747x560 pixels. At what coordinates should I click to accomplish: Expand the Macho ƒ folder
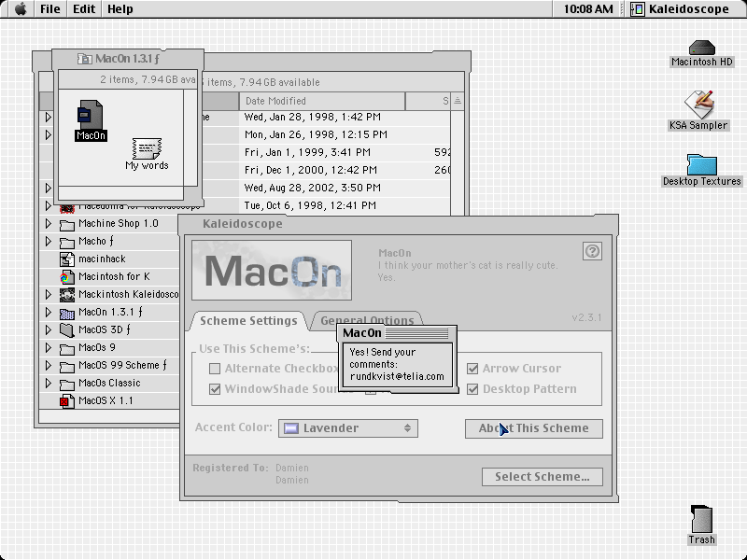point(49,241)
